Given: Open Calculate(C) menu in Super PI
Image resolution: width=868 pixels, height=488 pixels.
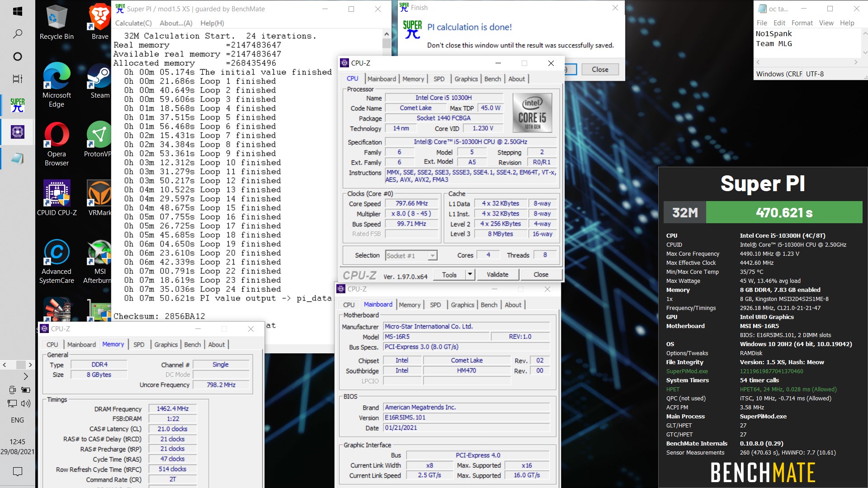Looking at the screenshot, I should pyautogui.click(x=133, y=23).
